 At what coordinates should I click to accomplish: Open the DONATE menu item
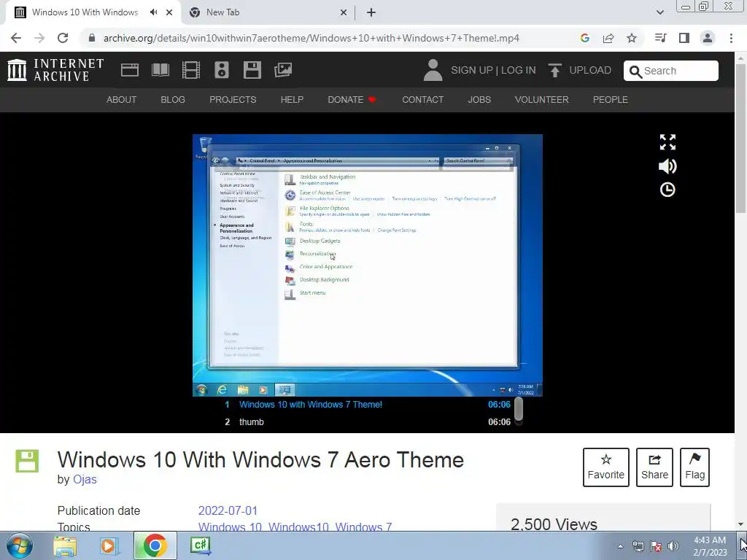pos(352,99)
